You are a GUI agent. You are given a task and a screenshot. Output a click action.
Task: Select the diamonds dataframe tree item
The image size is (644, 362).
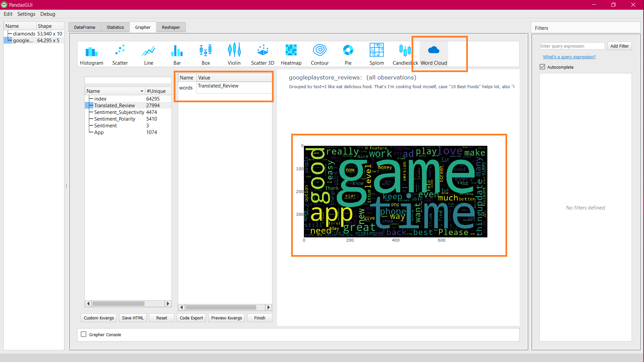(x=24, y=34)
